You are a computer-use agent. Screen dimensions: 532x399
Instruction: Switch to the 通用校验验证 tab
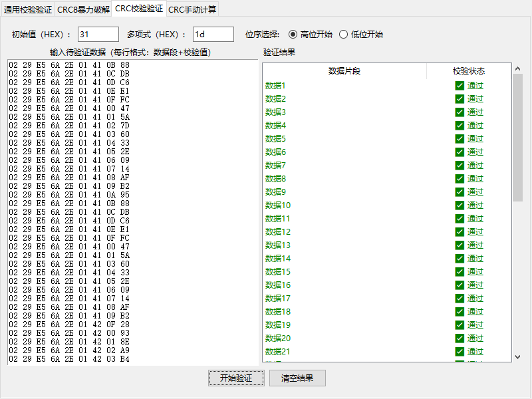pyautogui.click(x=28, y=9)
